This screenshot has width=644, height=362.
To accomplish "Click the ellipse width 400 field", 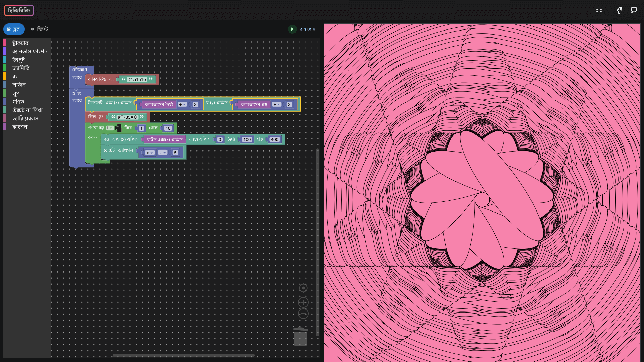I will tap(274, 140).
